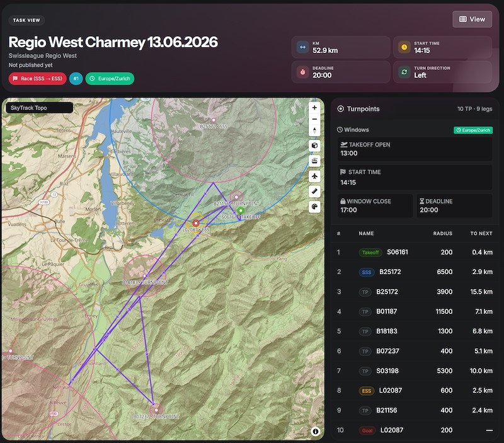Click the B18183 turnpoint marker on map
This screenshot has width=504, height=443.
coord(145,275)
